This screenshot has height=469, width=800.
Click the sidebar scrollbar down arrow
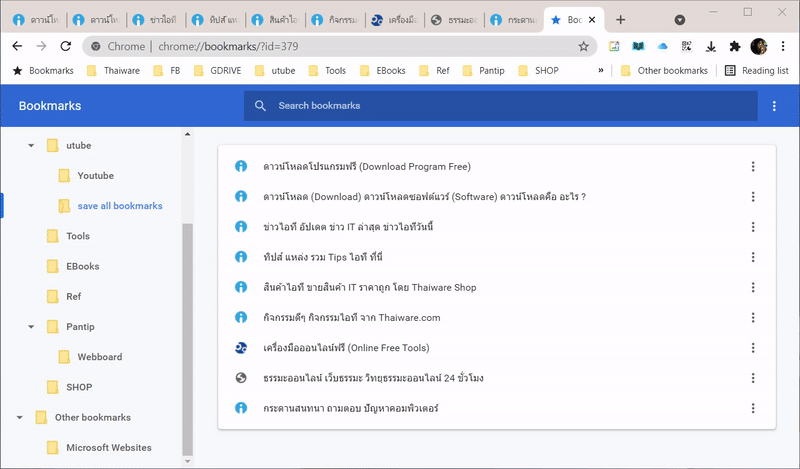coord(187,461)
